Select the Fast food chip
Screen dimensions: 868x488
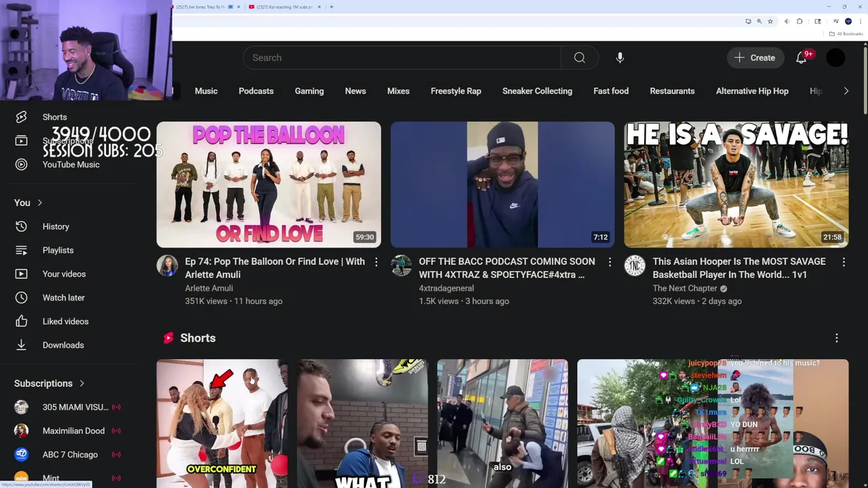(611, 91)
